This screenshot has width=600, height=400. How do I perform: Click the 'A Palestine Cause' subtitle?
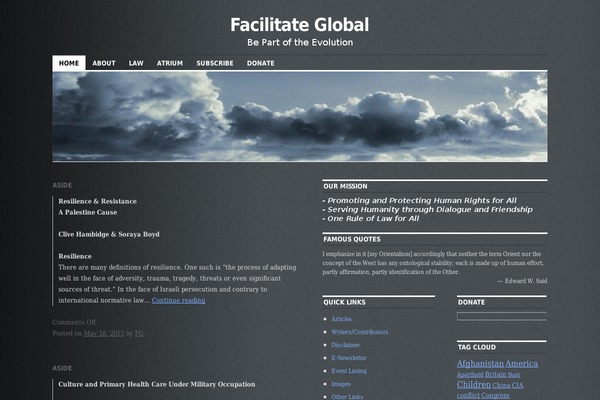(x=88, y=212)
